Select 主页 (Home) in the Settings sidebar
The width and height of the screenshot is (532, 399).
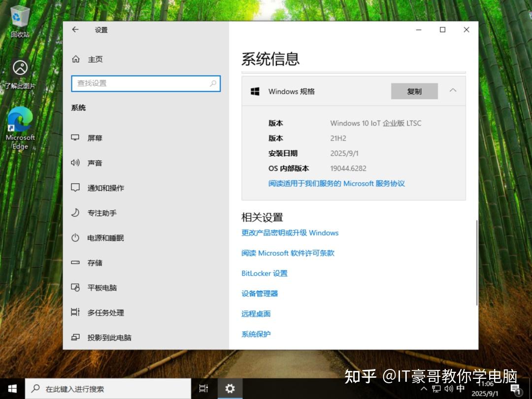click(95, 59)
